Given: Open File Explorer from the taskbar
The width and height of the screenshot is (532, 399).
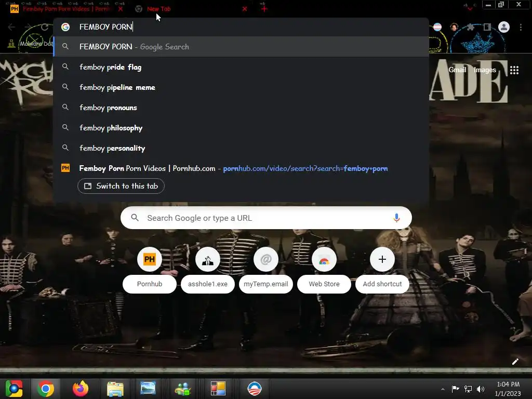Looking at the screenshot, I should pyautogui.click(x=115, y=389).
